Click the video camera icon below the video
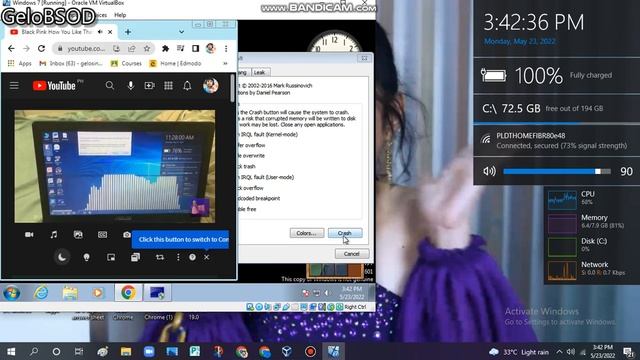The width and height of the screenshot is (640, 360). click(29, 235)
